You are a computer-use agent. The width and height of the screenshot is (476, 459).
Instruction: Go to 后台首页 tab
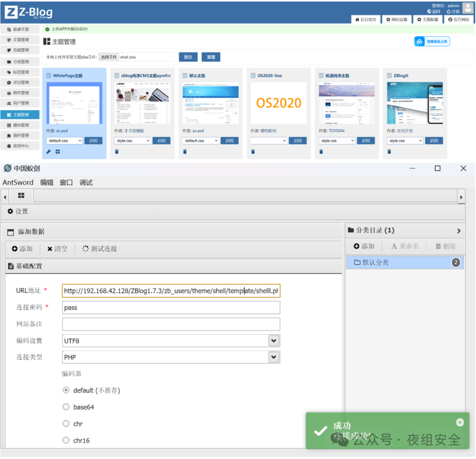click(366, 19)
